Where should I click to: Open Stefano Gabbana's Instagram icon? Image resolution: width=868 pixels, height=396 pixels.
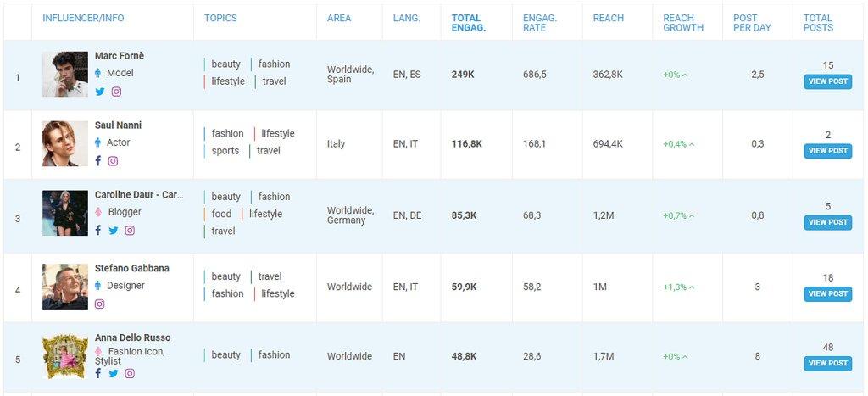pos(99,304)
